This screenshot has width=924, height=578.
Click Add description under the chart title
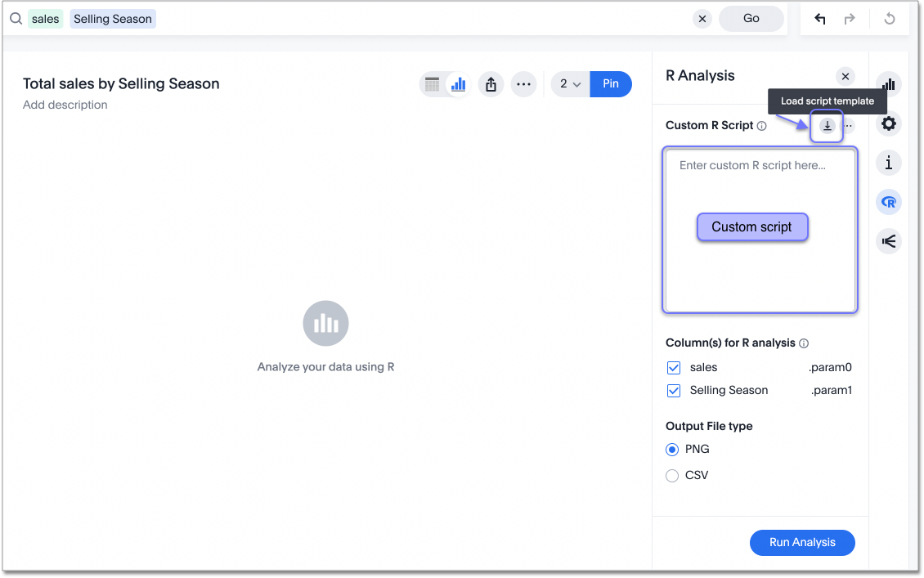pyautogui.click(x=65, y=105)
